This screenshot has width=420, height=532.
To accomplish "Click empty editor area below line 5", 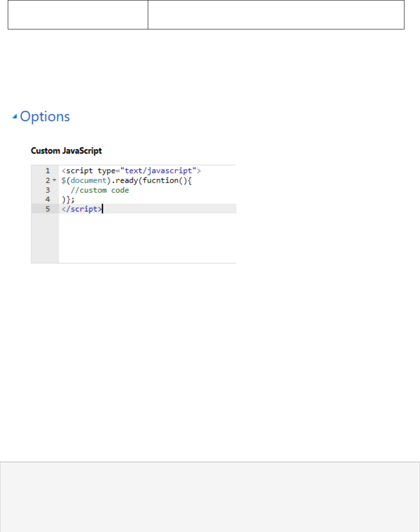I will (147, 238).
